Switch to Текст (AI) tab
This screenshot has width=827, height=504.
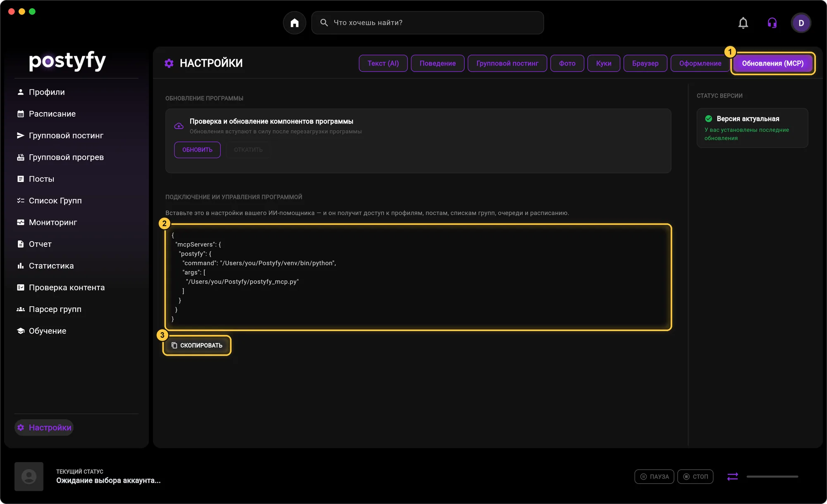pyautogui.click(x=383, y=63)
